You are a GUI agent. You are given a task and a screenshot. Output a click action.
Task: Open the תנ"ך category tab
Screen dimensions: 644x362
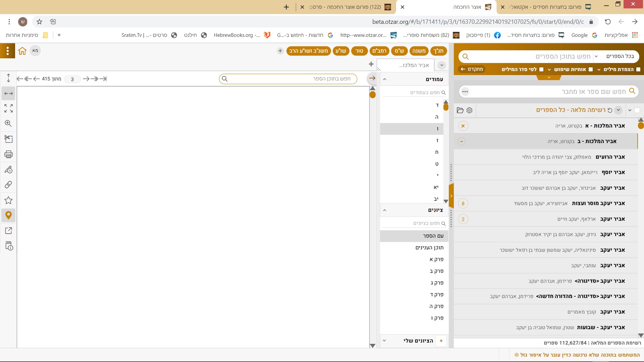[x=439, y=51]
